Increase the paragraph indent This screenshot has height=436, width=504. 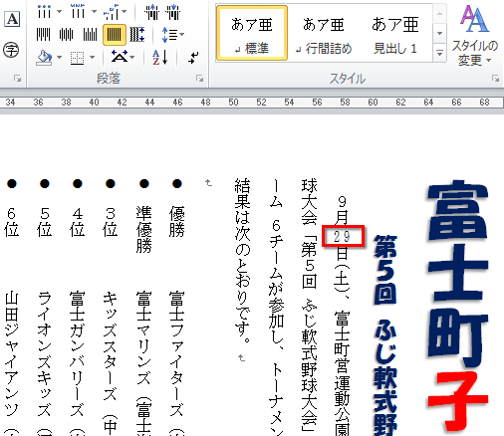(173, 12)
